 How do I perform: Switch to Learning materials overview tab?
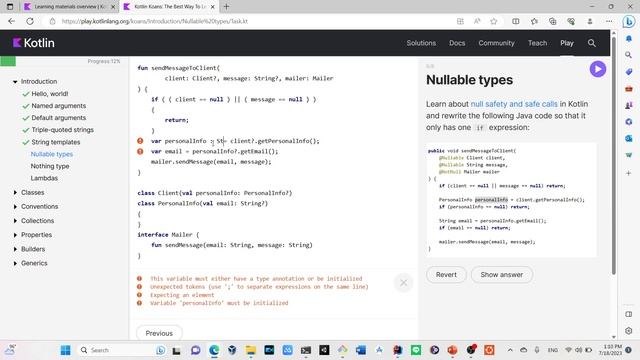point(69,7)
